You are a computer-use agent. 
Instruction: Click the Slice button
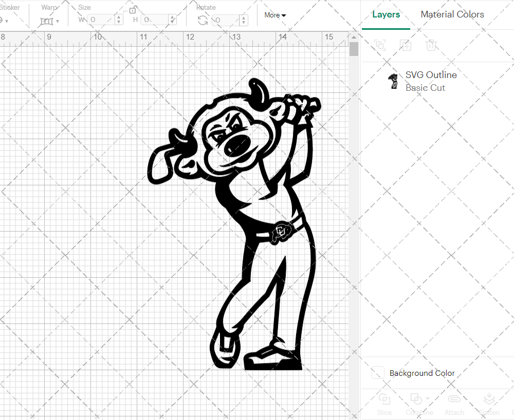click(384, 405)
